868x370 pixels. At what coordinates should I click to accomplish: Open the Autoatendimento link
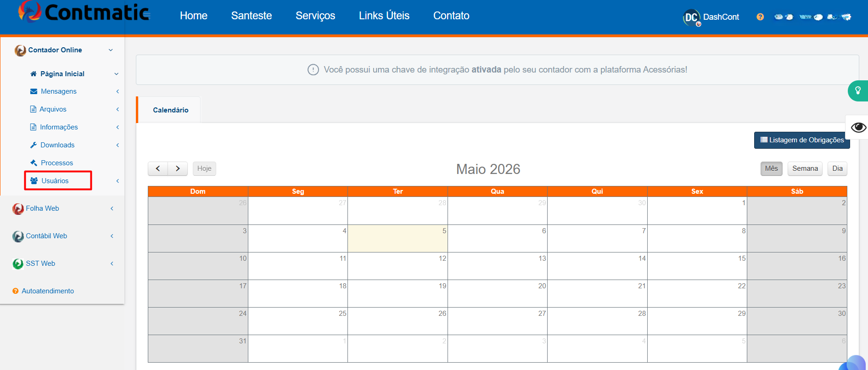(x=48, y=291)
